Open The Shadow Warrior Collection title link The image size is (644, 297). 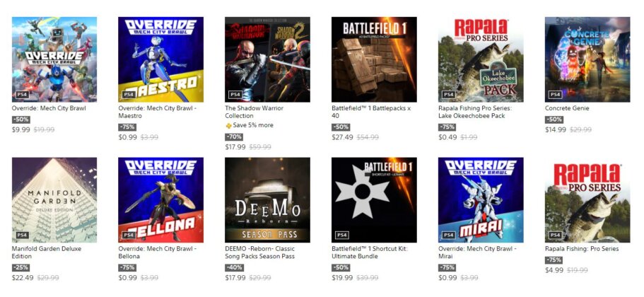tap(254, 112)
